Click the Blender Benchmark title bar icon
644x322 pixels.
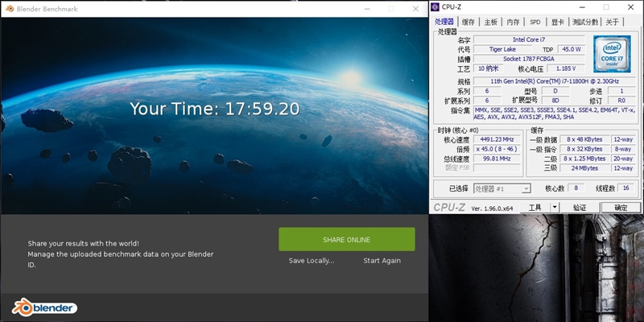(10, 9)
